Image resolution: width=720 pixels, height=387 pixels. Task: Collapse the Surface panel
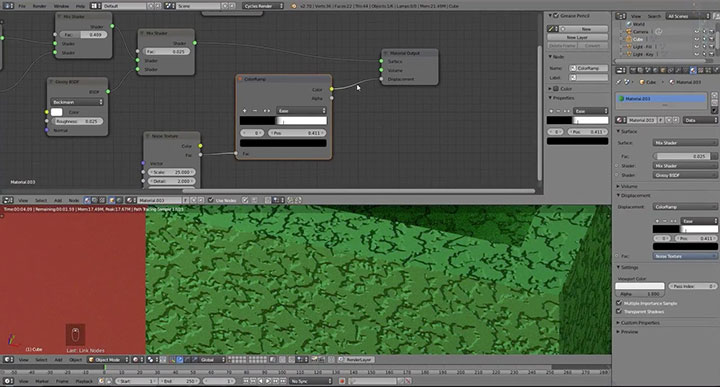coord(618,131)
